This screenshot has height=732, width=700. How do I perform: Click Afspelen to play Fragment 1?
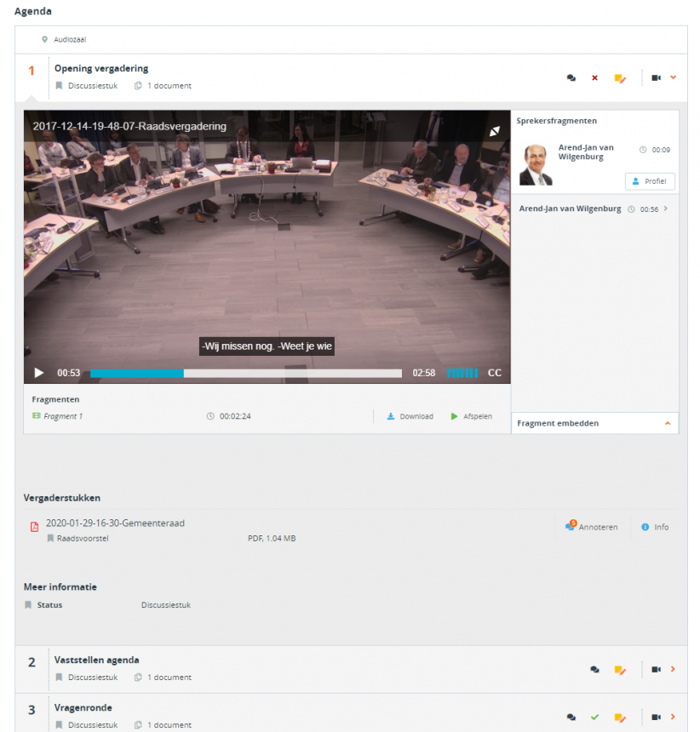(x=471, y=416)
